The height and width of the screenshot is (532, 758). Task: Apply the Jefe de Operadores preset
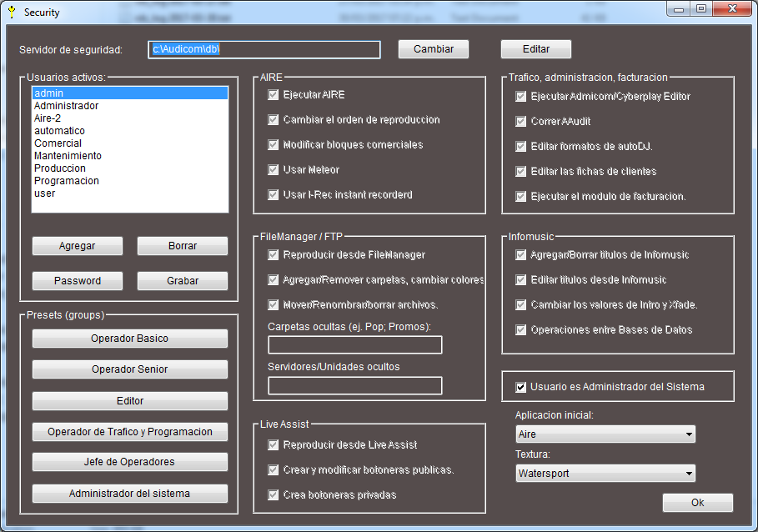point(129,462)
